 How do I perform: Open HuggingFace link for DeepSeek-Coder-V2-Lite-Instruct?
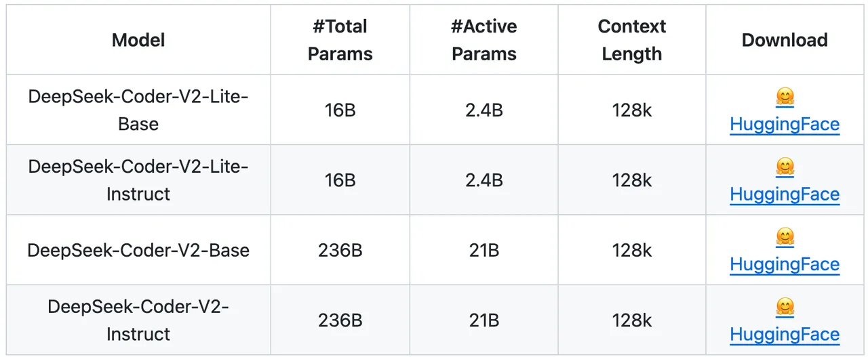pos(785,194)
